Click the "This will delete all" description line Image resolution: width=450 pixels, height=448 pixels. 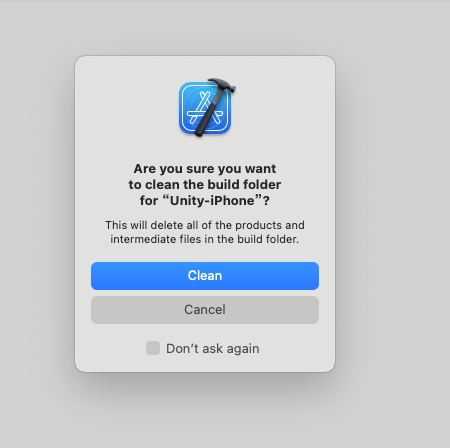[x=205, y=225]
